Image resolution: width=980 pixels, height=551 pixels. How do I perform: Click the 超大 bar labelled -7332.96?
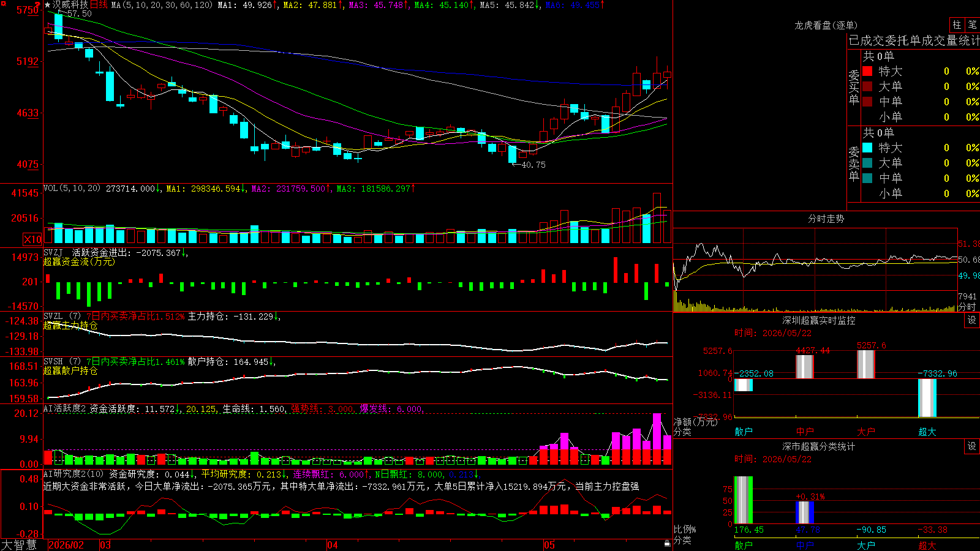pyautogui.click(x=927, y=398)
